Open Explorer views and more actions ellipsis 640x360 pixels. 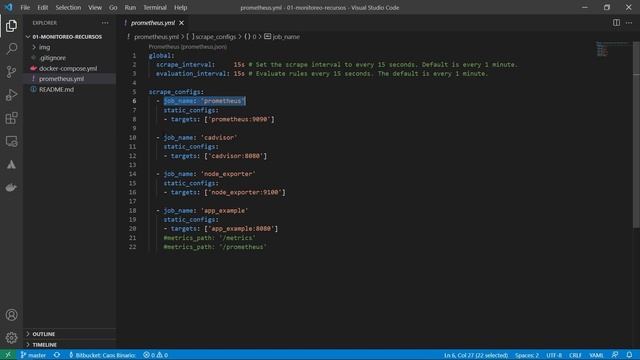tap(105, 23)
